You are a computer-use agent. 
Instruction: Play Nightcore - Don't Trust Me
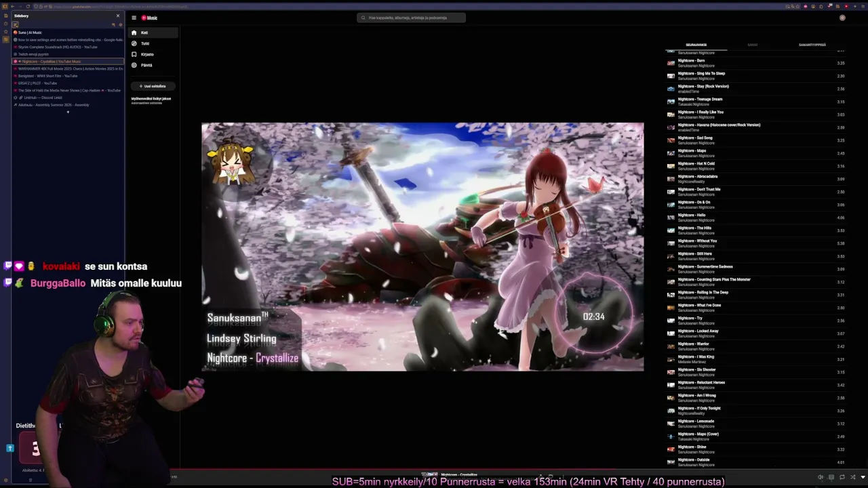(755, 192)
